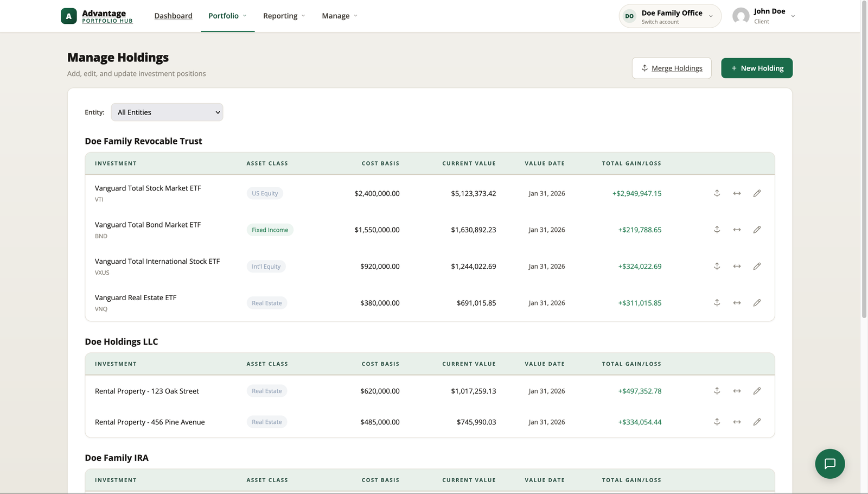Click the page vertical scrollbar

(864, 159)
